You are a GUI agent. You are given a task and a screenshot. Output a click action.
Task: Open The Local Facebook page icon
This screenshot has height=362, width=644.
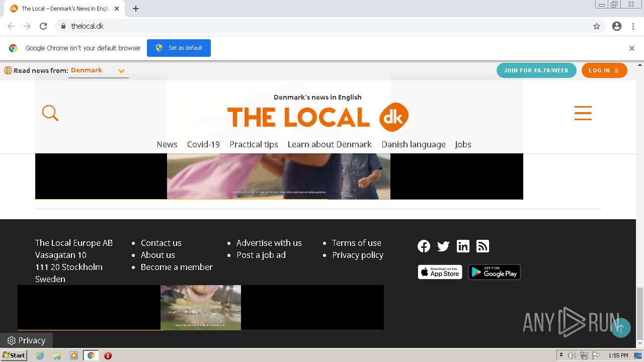pos(424,246)
